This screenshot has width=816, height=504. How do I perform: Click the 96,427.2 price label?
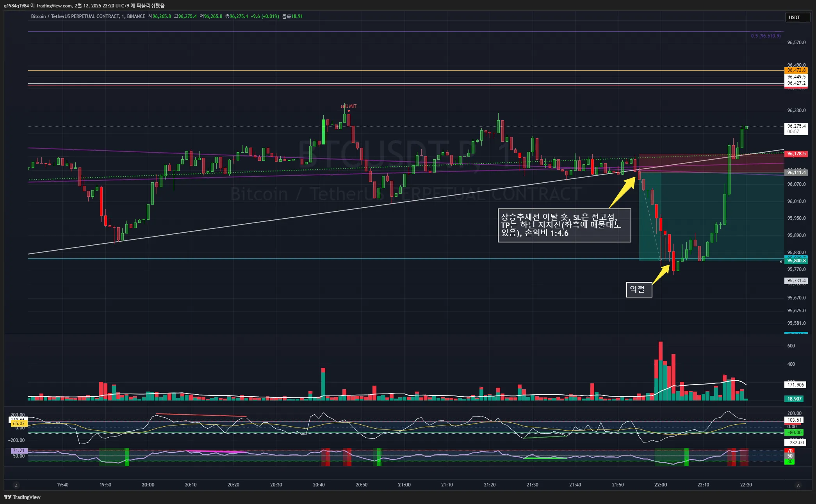point(796,83)
